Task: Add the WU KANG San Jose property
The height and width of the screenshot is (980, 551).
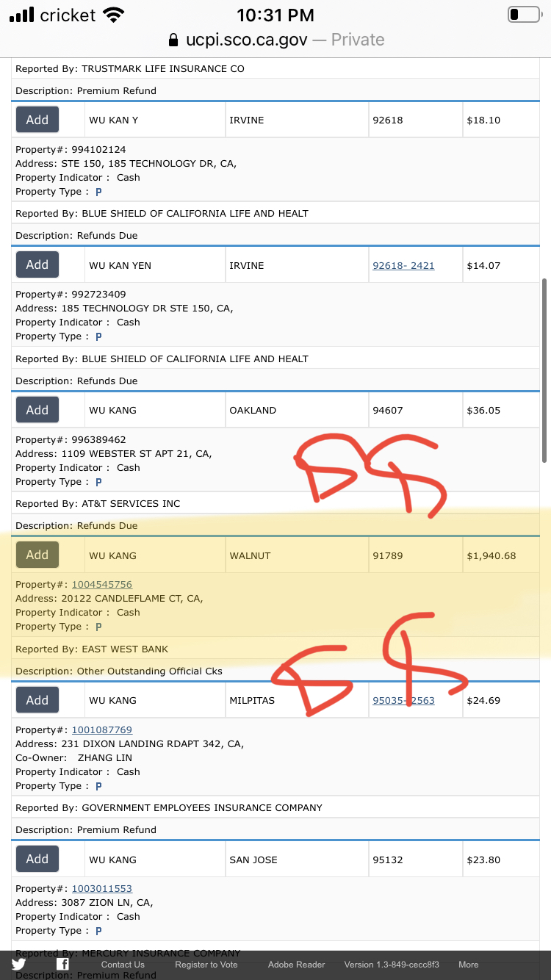Action: 37,859
